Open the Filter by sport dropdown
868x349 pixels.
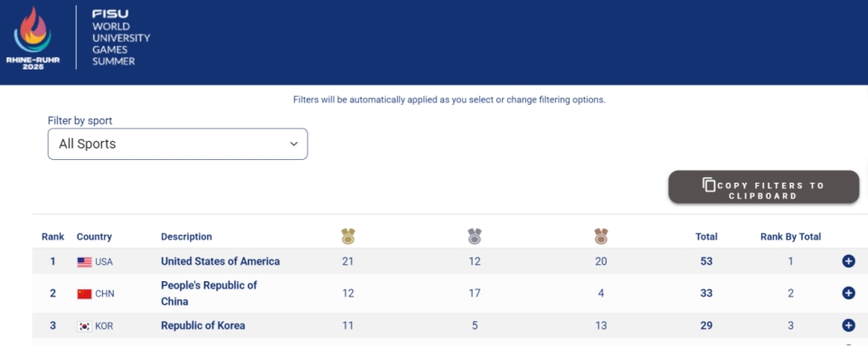[x=178, y=144]
